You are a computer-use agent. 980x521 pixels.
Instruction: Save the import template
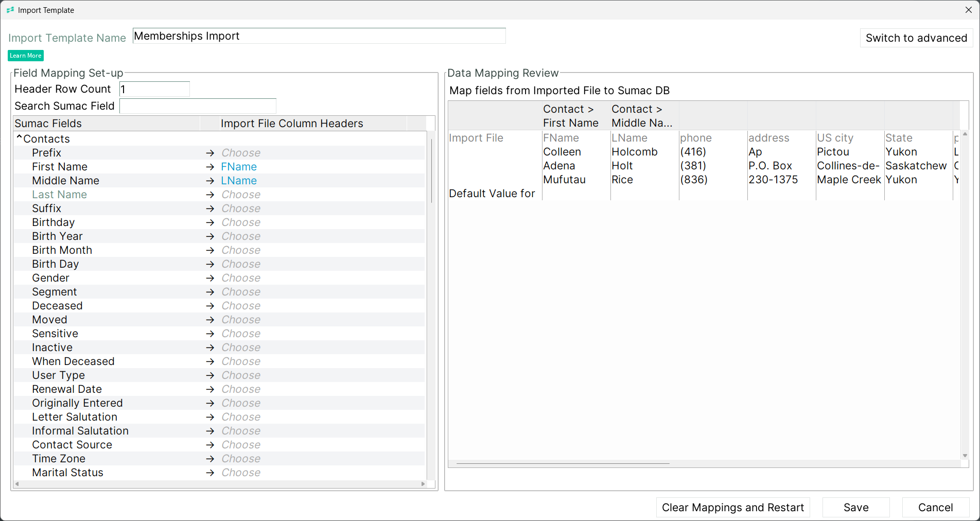click(856, 508)
